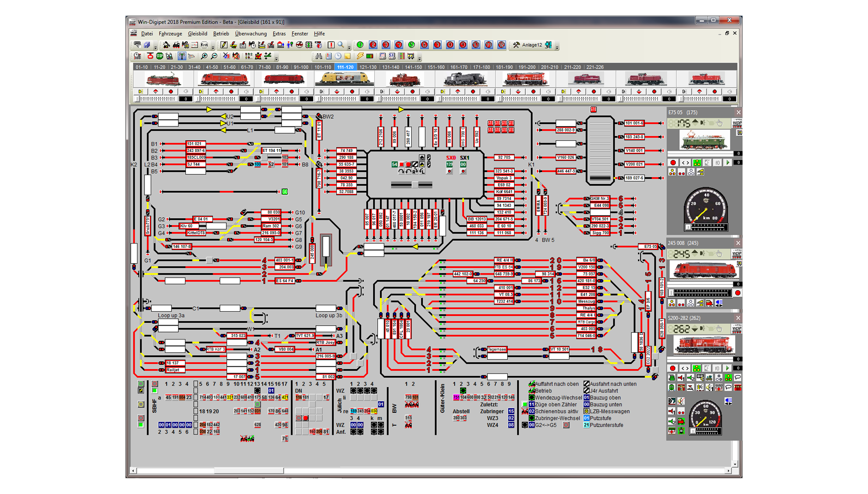Screen dimensions: 868x494
Task: Click the Anlage12 wrench-hammer icon
Action: click(x=517, y=46)
